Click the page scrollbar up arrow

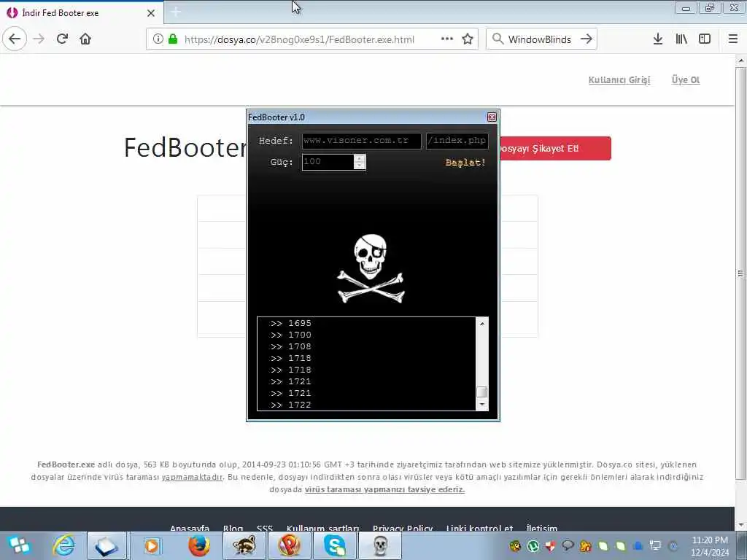pos(741,61)
